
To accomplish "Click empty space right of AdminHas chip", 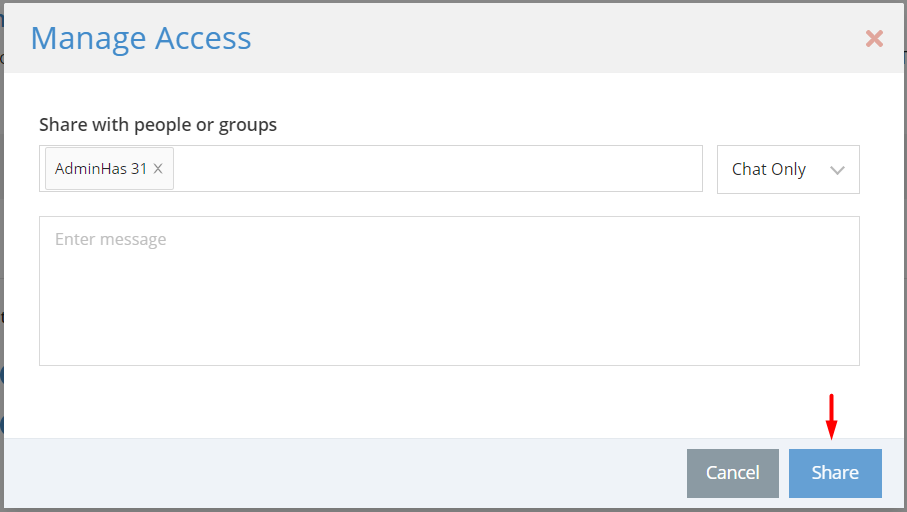I will point(437,168).
